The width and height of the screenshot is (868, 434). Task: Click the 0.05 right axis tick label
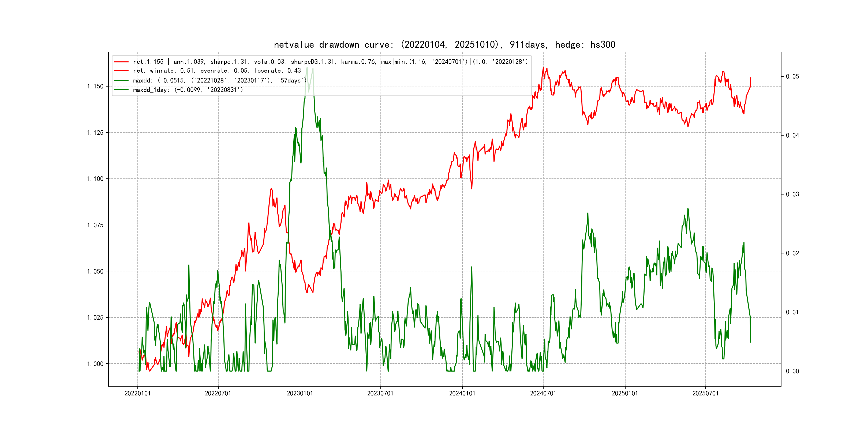coord(792,77)
